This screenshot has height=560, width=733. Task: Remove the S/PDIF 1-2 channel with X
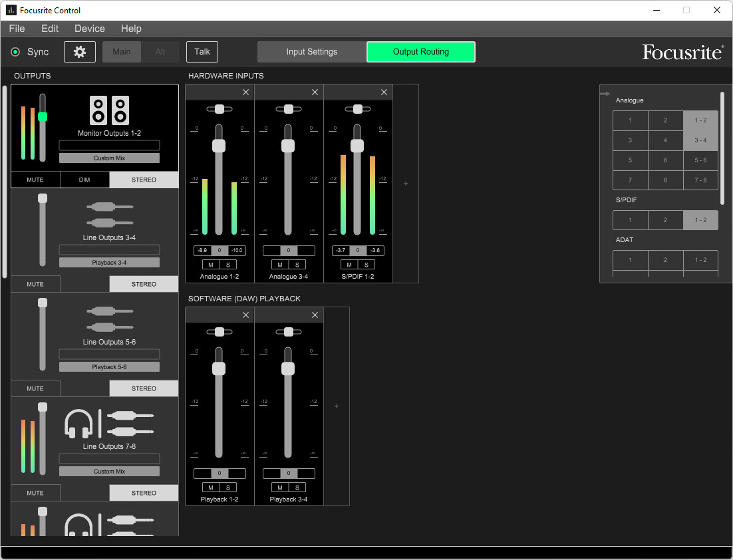(384, 92)
